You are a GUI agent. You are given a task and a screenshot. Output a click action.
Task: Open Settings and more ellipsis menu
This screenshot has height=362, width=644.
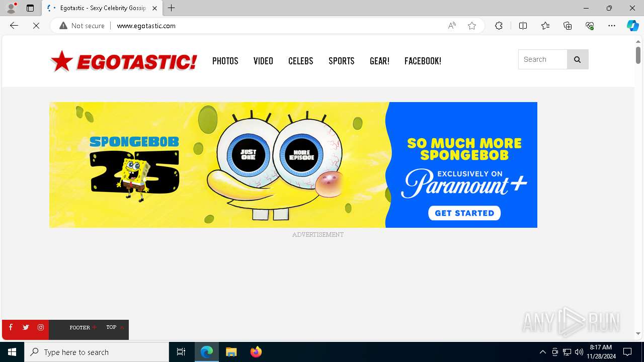coord(612,26)
